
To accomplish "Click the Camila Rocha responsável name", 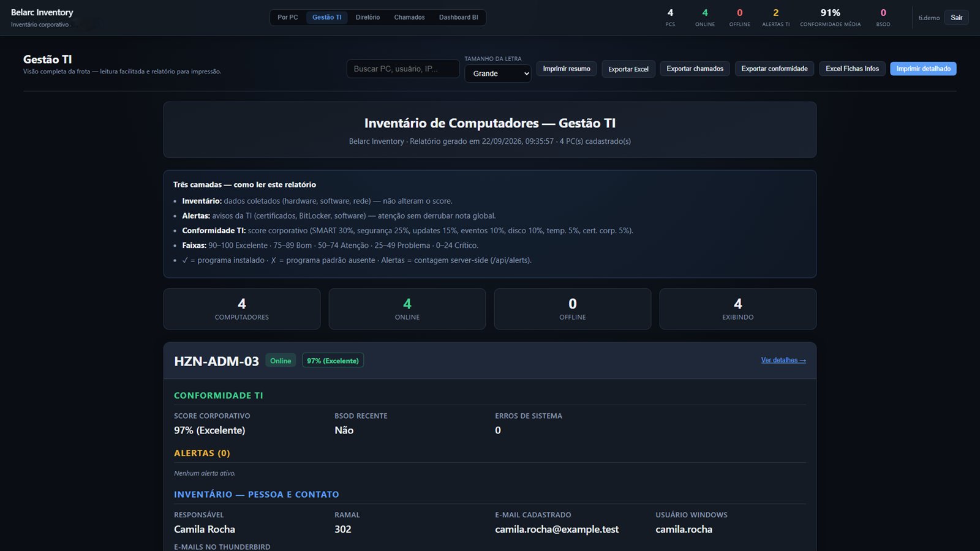I will pos(205,530).
